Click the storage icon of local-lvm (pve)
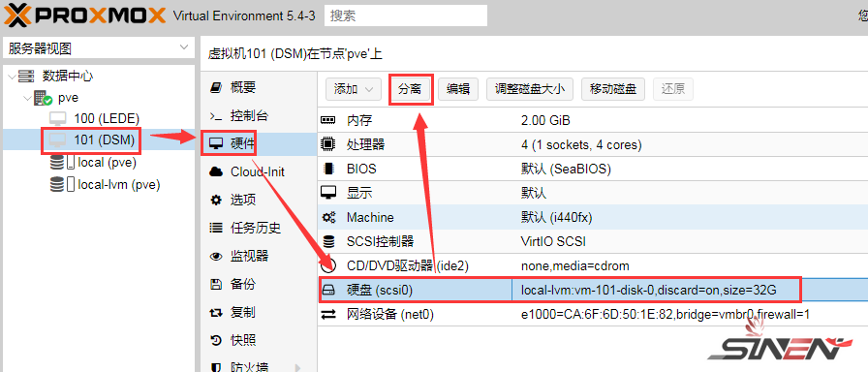The height and width of the screenshot is (372, 868). tap(61, 184)
